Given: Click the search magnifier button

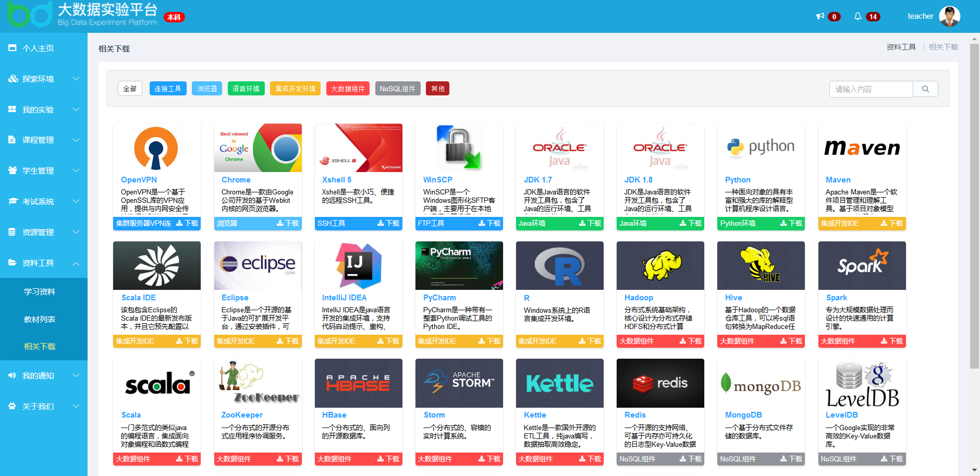Looking at the screenshot, I should tap(925, 89).
